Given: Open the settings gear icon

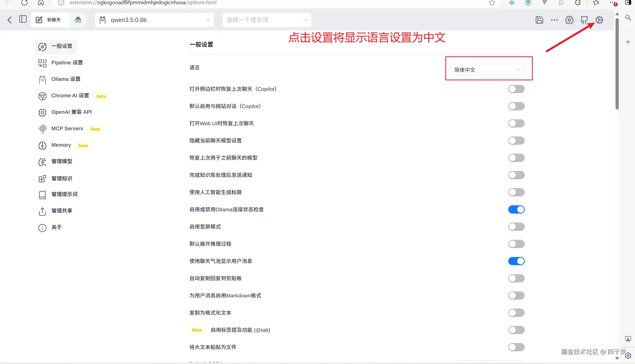Looking at the screenshot, I should 599,20.
